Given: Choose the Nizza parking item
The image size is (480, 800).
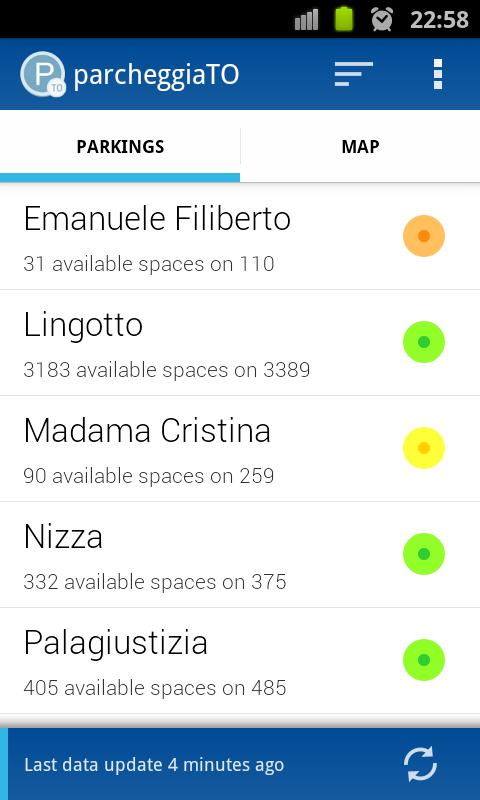Looking at the screenshot, I should [x=240, y=555].
